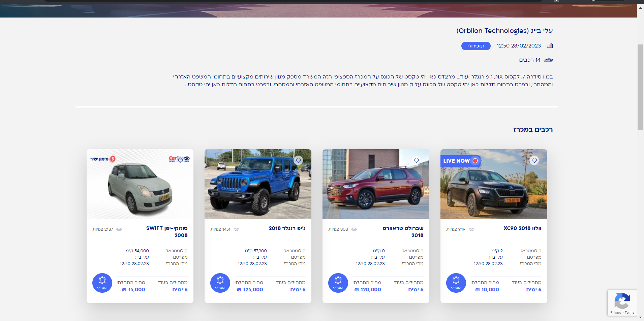
Task: Click the starting price 15,000 on Swift card
Action: (x=133, y=290)
